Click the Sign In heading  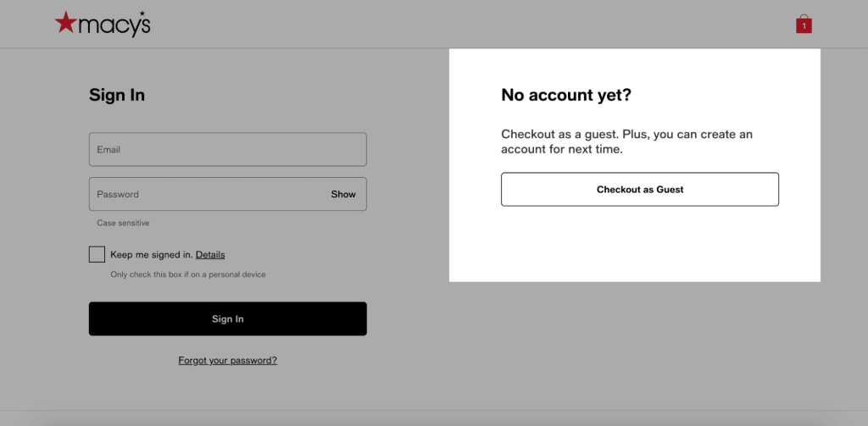tap(117, 95)
